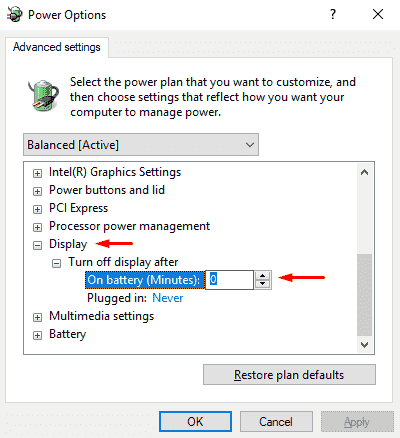Click the Never link for Plugged in
The height and width of the screenshot is (438, 400).
(x=168, y=298)
